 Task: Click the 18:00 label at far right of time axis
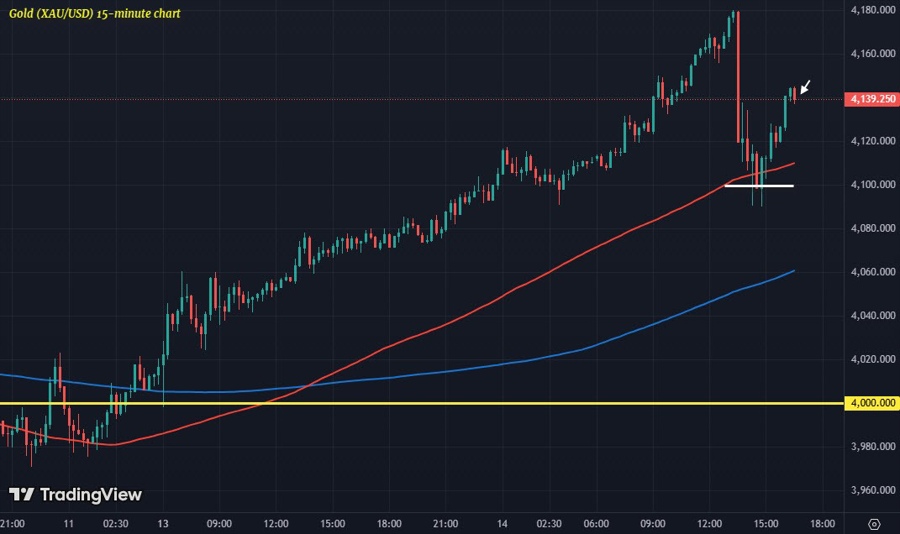[823, 523]
